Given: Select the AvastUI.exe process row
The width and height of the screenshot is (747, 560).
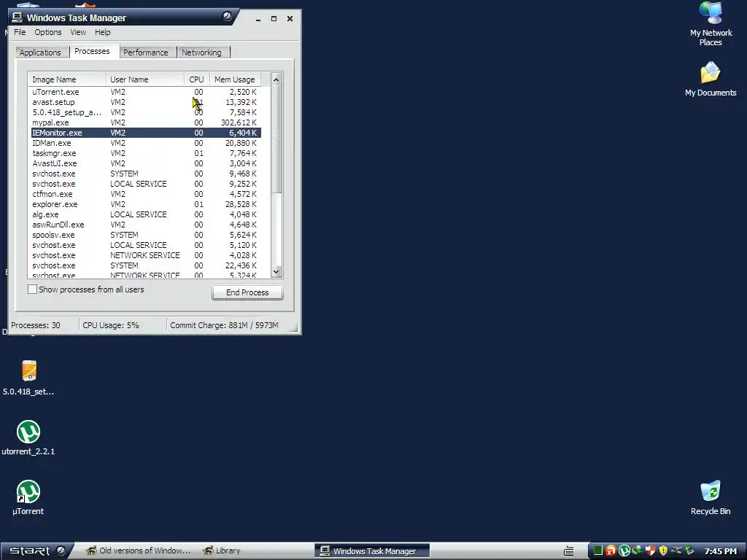Looking at the screenshot, I should pyautogui.click(x=146, y=163).
